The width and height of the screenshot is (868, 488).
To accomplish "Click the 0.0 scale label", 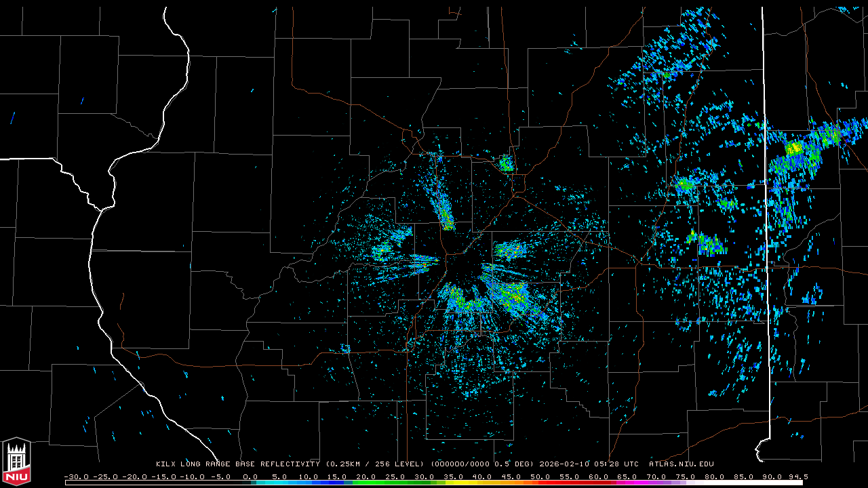I will pos(250,476).
